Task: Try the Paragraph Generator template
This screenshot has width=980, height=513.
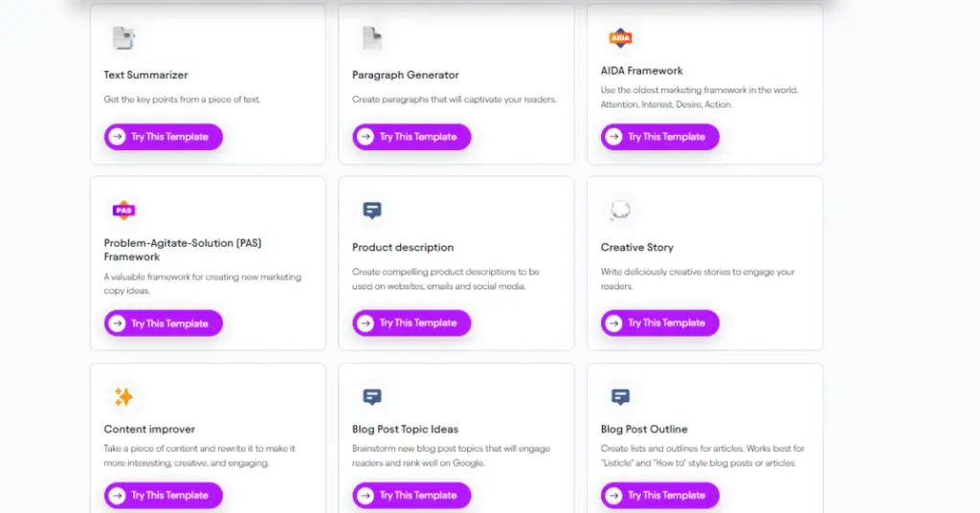Action: [412, 137]
